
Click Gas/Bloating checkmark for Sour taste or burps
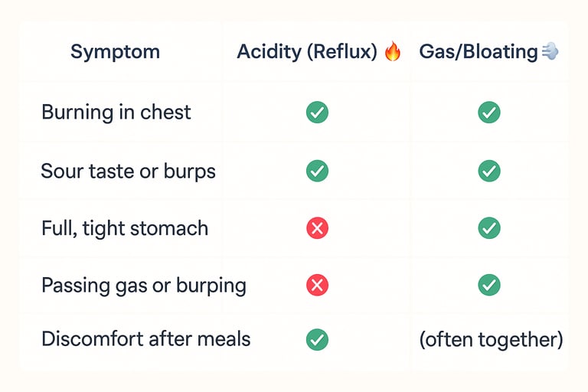489,171
